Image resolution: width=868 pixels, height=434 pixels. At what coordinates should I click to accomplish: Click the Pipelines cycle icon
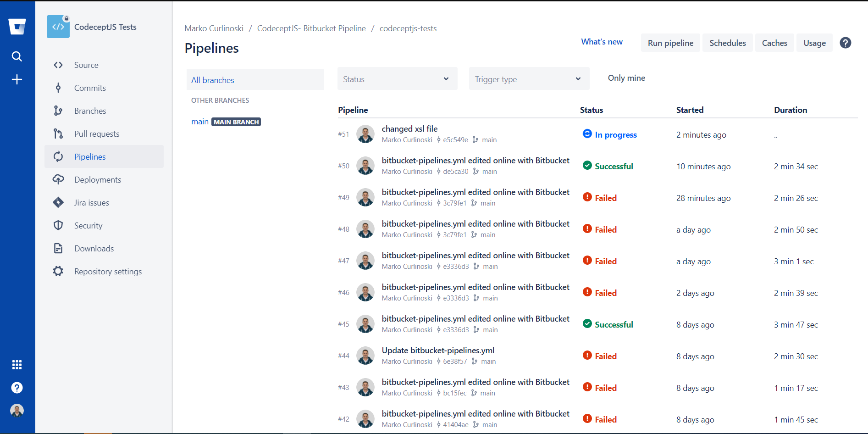pyautogui.click(x=58, y=157)
